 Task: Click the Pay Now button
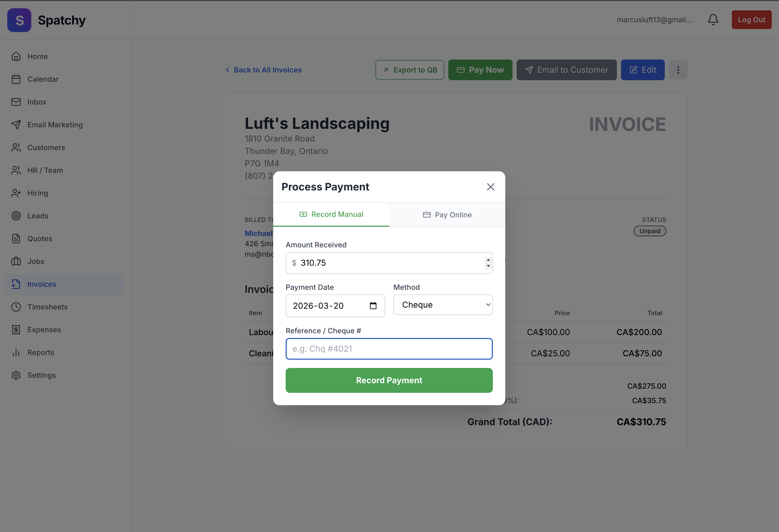(x=480, y=70)
